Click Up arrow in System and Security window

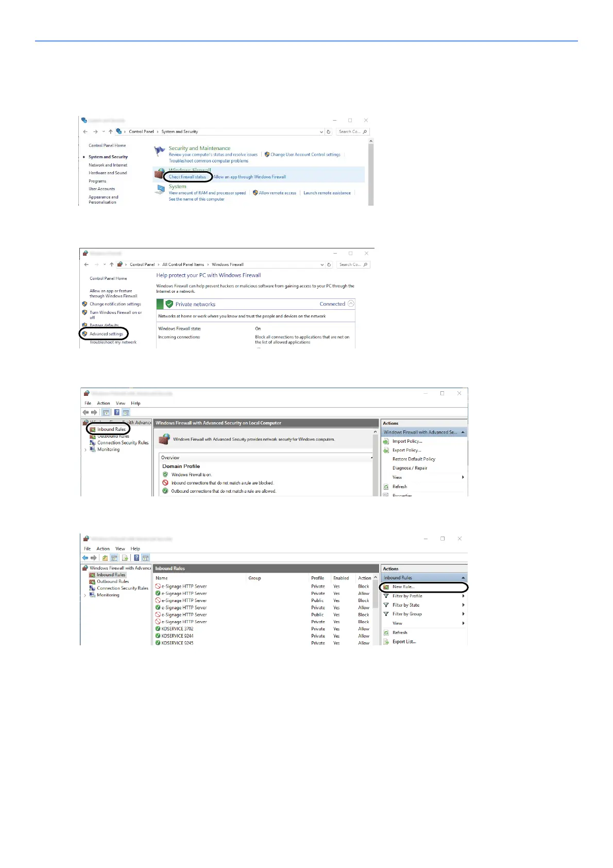(110, 131)
